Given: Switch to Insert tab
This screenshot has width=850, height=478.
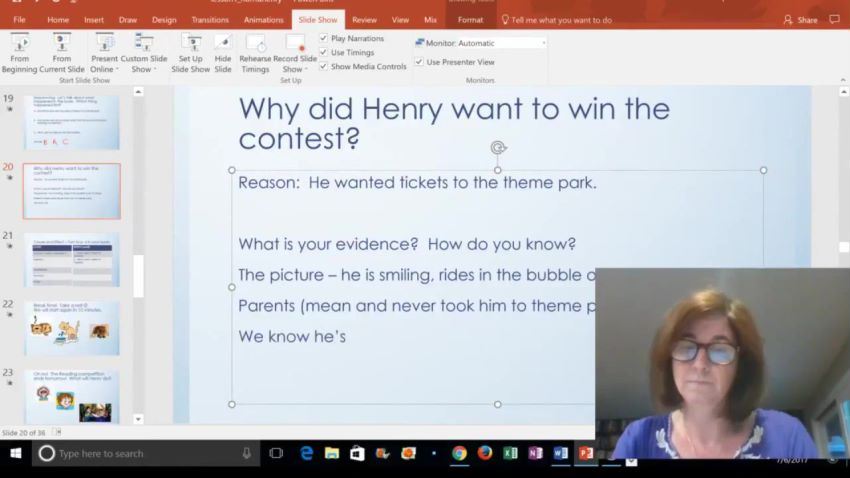Looking at the screenshot, I should [94, 20].
